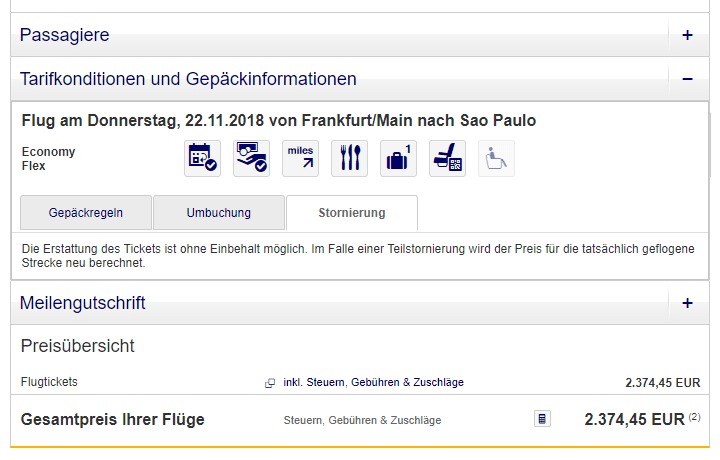
Task: Click the meal fork and knife icon
Action: click(349, 158)
